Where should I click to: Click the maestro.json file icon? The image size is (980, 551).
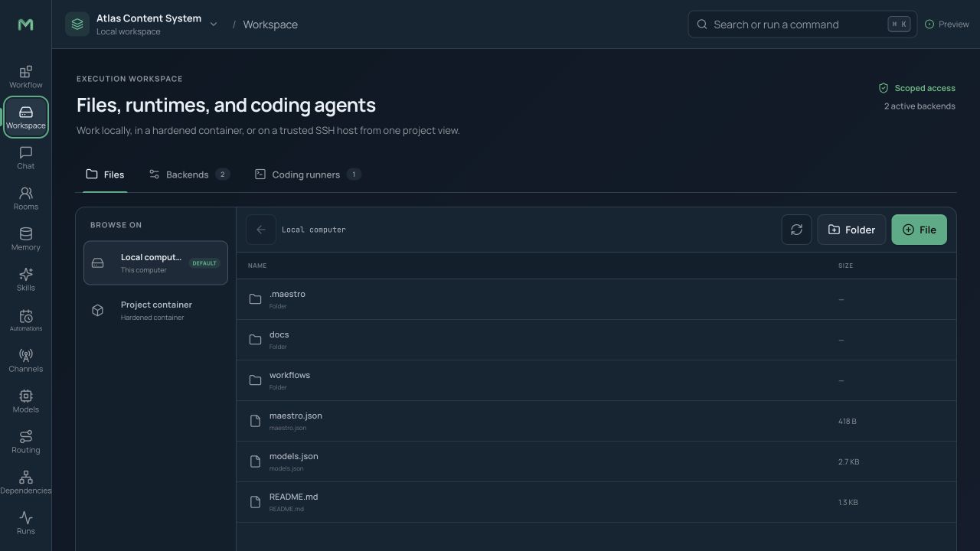coord(256,421)
